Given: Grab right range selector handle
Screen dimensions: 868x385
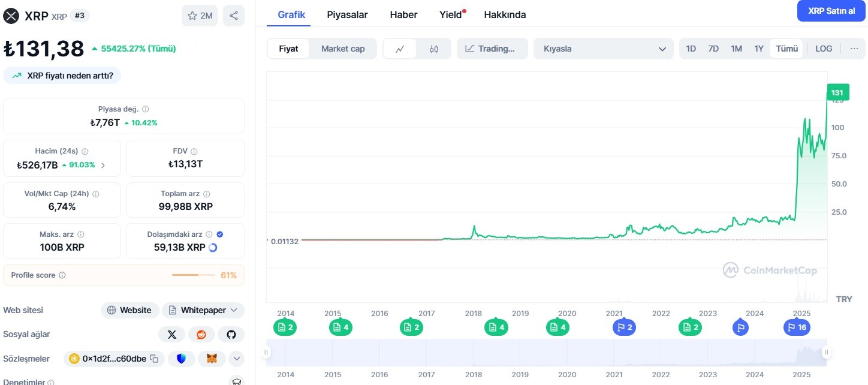Looking at the screenshot, I should coord(826,353).
